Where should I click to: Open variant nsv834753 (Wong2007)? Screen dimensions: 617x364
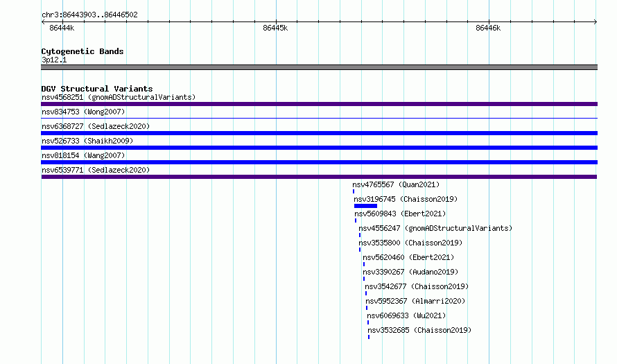click(x=83, y=112)
